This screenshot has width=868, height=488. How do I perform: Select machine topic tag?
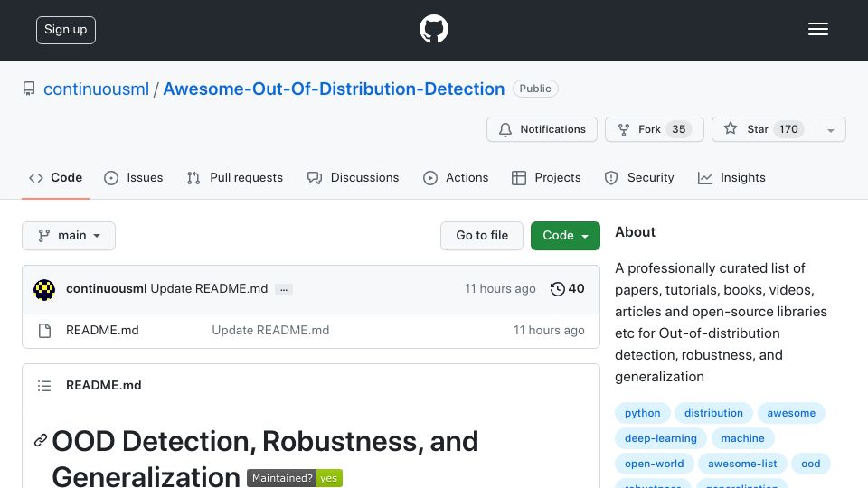tap(742, 438)
